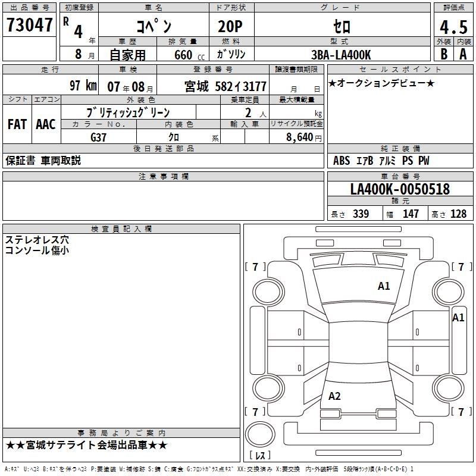This screenshot has height=476, width=476.
Task: Click the A1 mark on the right side sill
Action: click(x=458, y=318)
